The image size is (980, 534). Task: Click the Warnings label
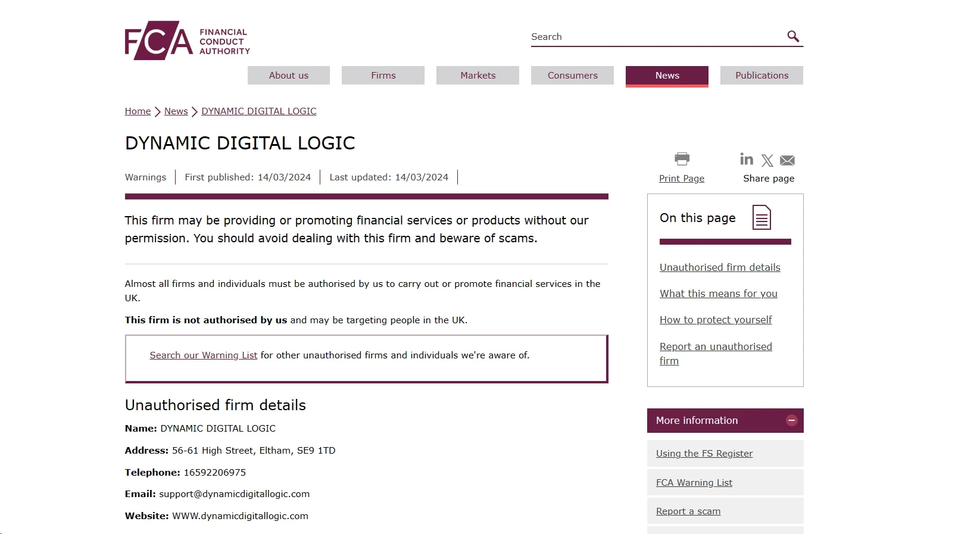(x=146, y=177)
